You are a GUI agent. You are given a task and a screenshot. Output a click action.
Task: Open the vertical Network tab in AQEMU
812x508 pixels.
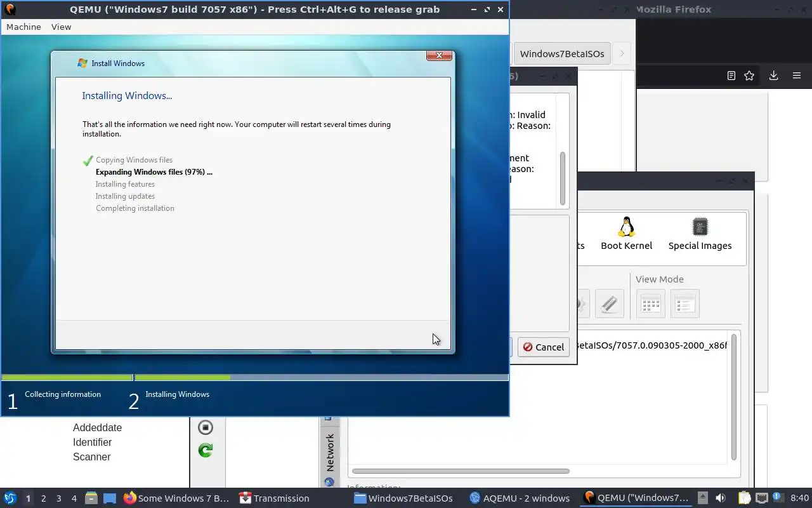(329, 452)
